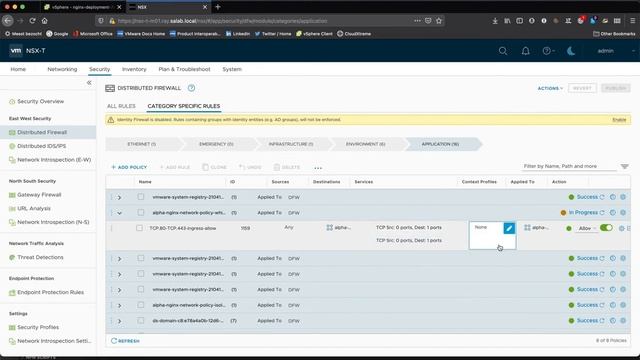Select the Emergency category
640x360 pixels.
(x=216, y=144)
